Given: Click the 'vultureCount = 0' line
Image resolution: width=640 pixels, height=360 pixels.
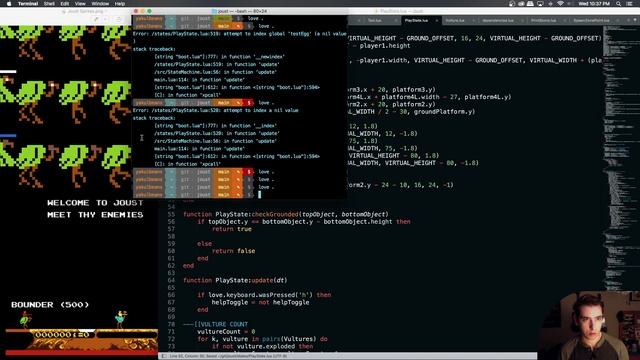Looking at the screenshot, I should tap(226, 332).
